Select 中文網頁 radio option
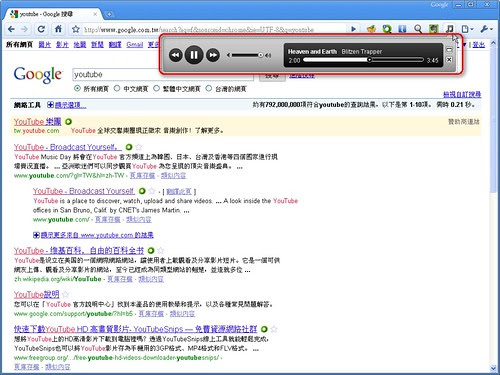 click(117, 89)
